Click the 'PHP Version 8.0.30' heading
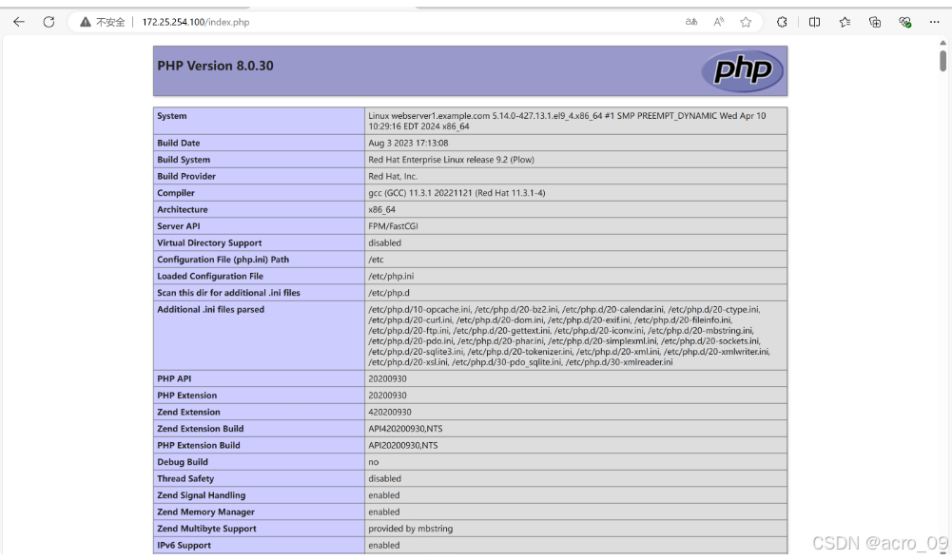952x560 pixels. tap(216, 66)
